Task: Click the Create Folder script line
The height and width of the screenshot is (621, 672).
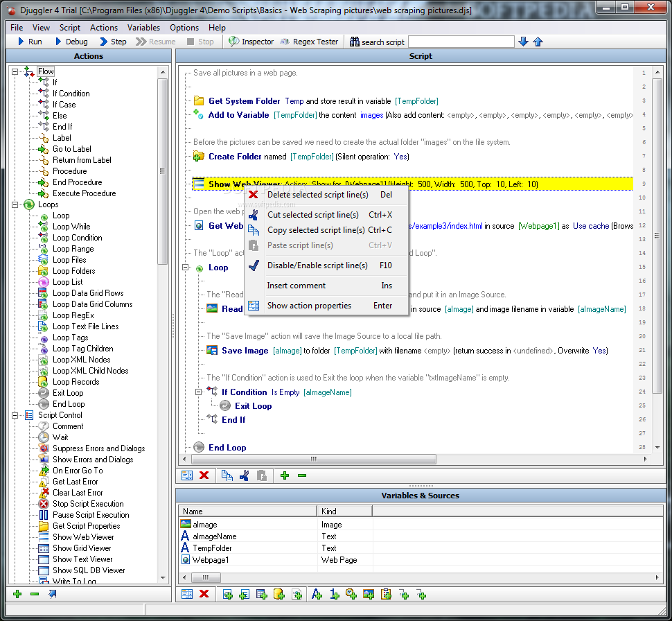Action: pos(301,157)
